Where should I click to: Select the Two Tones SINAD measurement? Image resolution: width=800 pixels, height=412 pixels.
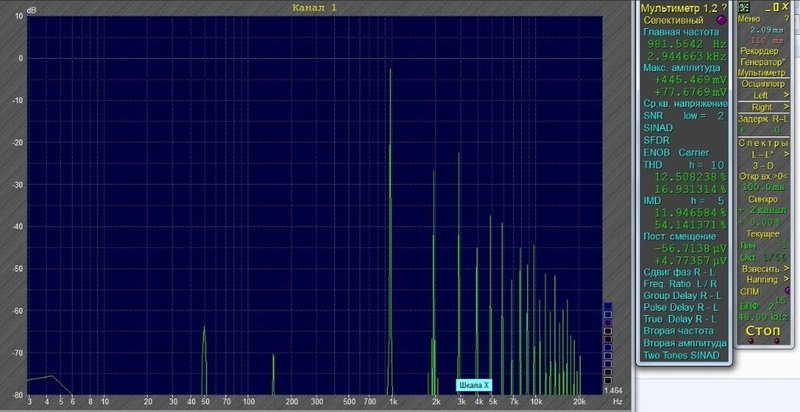coord(680,355)
